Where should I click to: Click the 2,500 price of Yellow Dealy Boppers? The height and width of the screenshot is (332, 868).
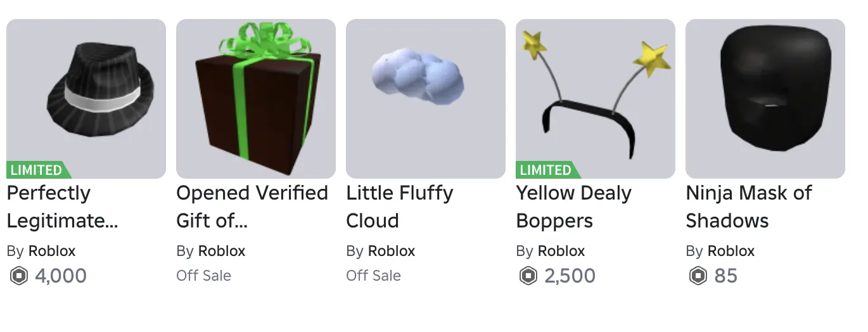click(x=570, y=276)
